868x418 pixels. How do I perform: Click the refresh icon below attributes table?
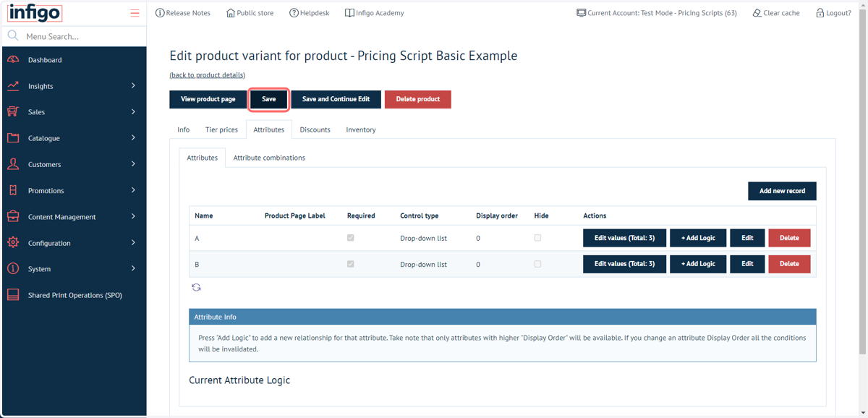[196, 287]
